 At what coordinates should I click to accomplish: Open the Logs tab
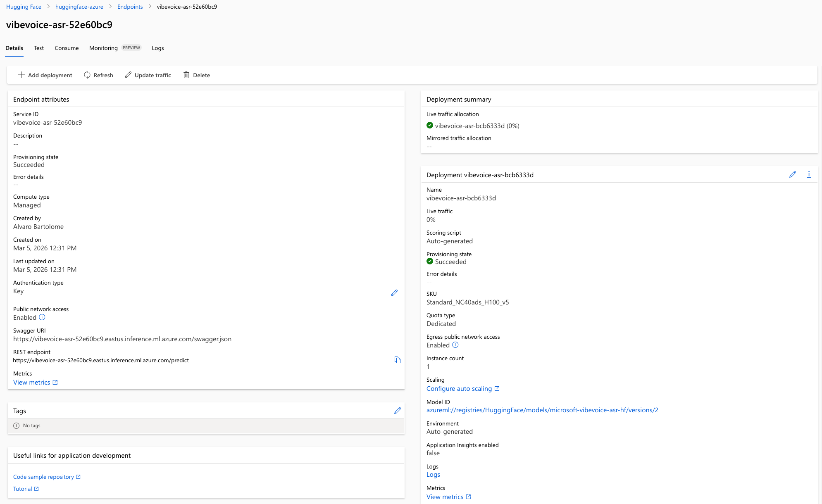coord(158,48)
